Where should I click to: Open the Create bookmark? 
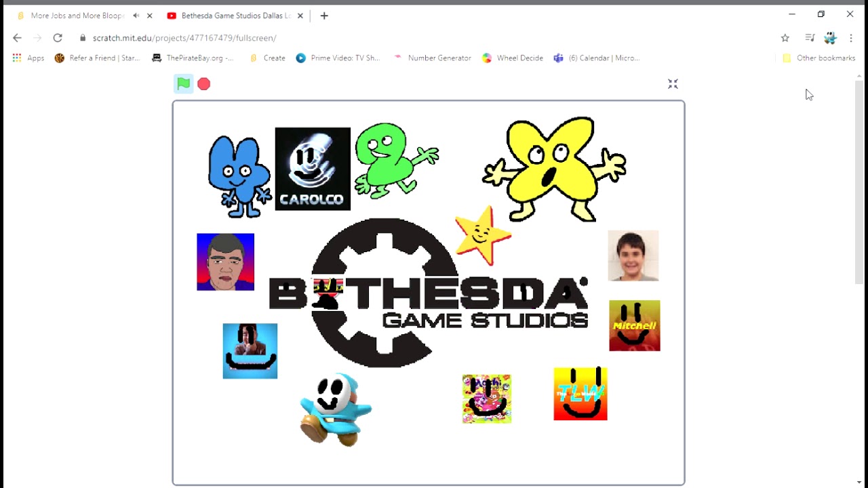coord(267,58)
